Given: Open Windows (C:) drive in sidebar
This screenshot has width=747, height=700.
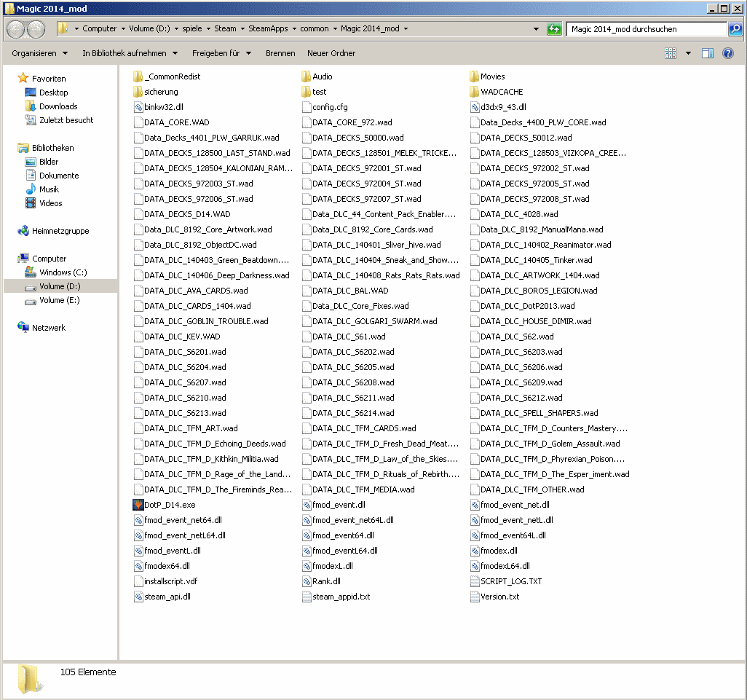Looking at the screenshot, I should [63, 272].
